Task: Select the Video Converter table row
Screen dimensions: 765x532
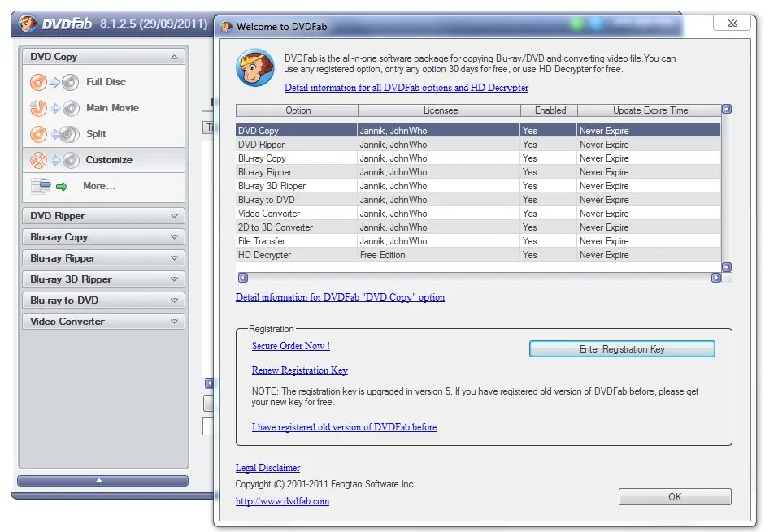Action: pyautogui.click(x=478, y=214)
